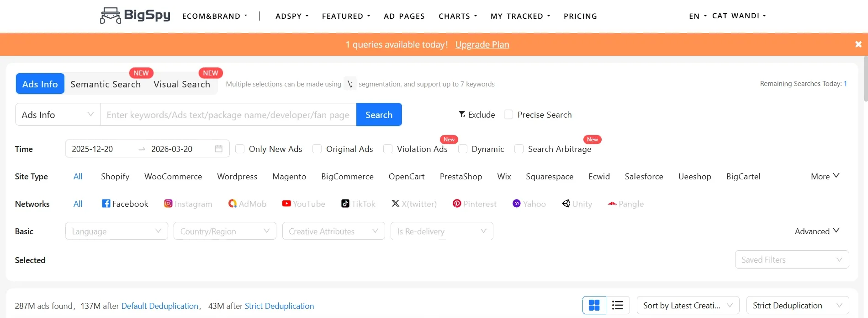This screenshot has height=318, width=868.
Task: Switch to the Semantic Search tab
Action: [x=106, y=84]
